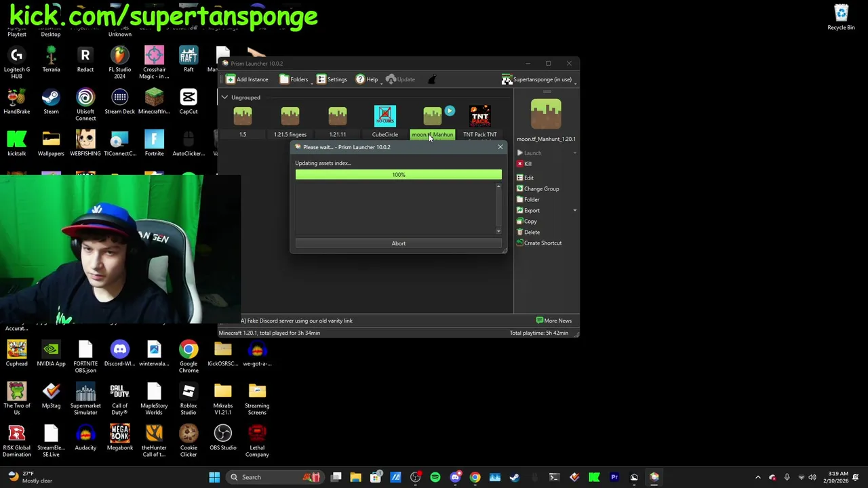Viewport: 868px width, 488px height.
Task: Click Delete in the instance sidebar
Action: coord(528,232)
